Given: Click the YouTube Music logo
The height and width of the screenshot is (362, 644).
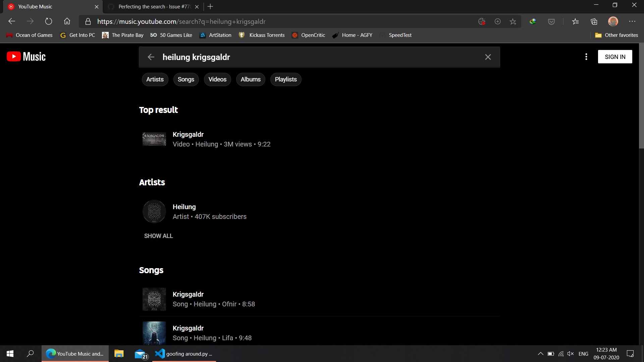Looking at the screenshot, I should 26,57.
